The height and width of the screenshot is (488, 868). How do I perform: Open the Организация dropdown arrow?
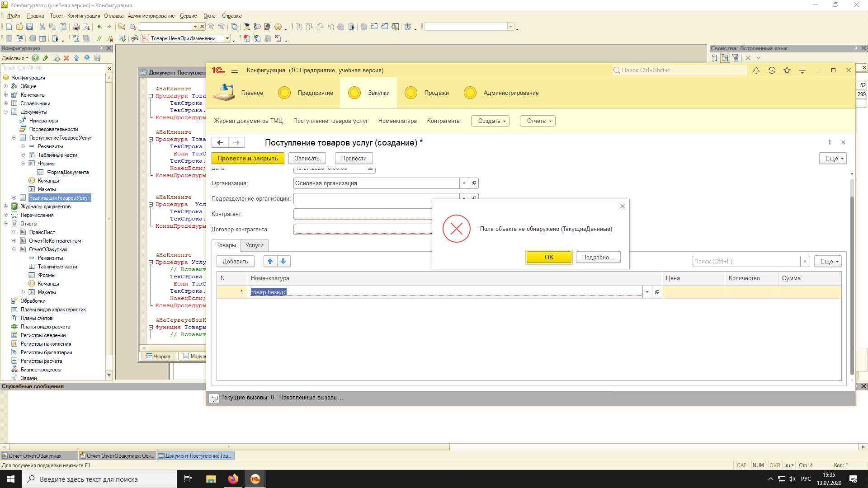click(464, 183)
